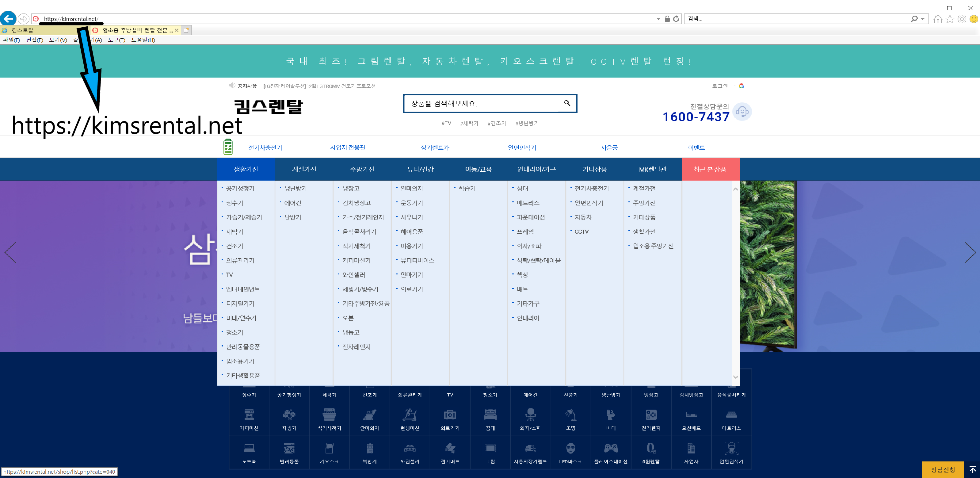Open the 침대 category icon
Image resolution: width=980 pixels, height=478 pixels.
(490, 415)
